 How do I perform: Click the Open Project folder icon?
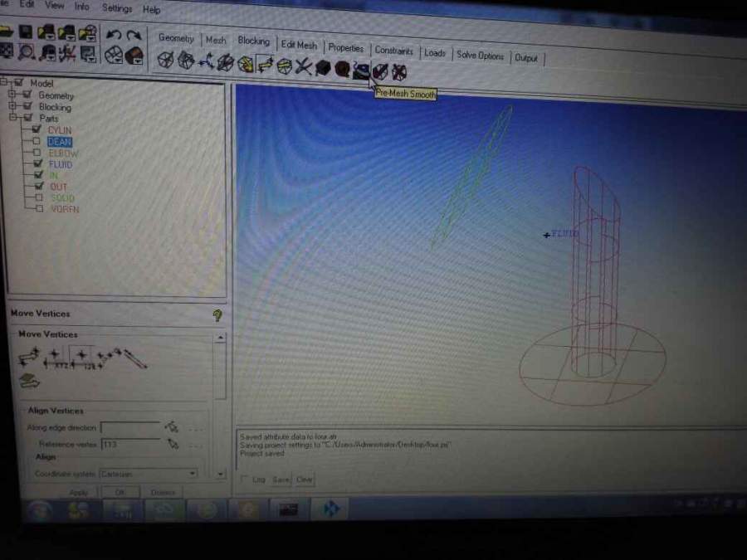(x=6, y=31)
